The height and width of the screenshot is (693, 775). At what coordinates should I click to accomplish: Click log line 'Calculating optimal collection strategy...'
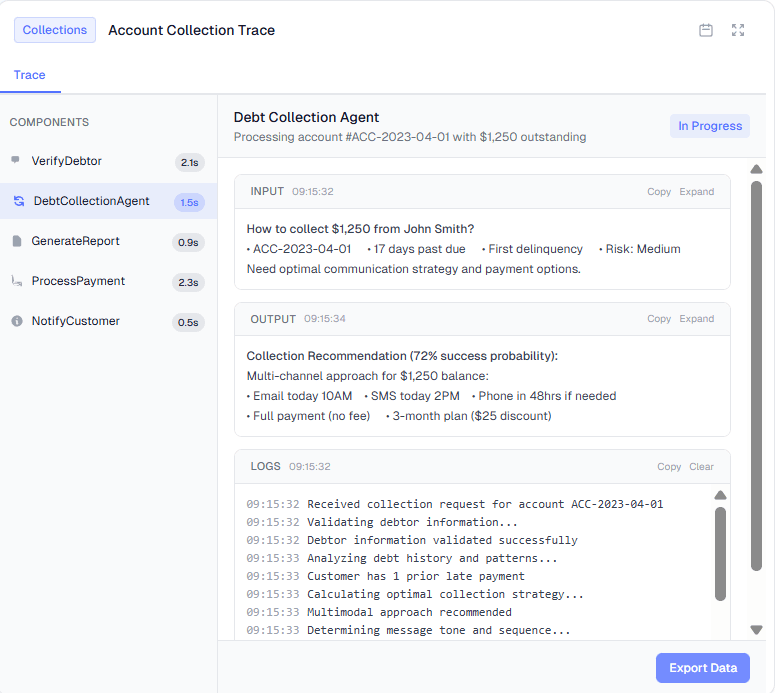tap(415, 594)
